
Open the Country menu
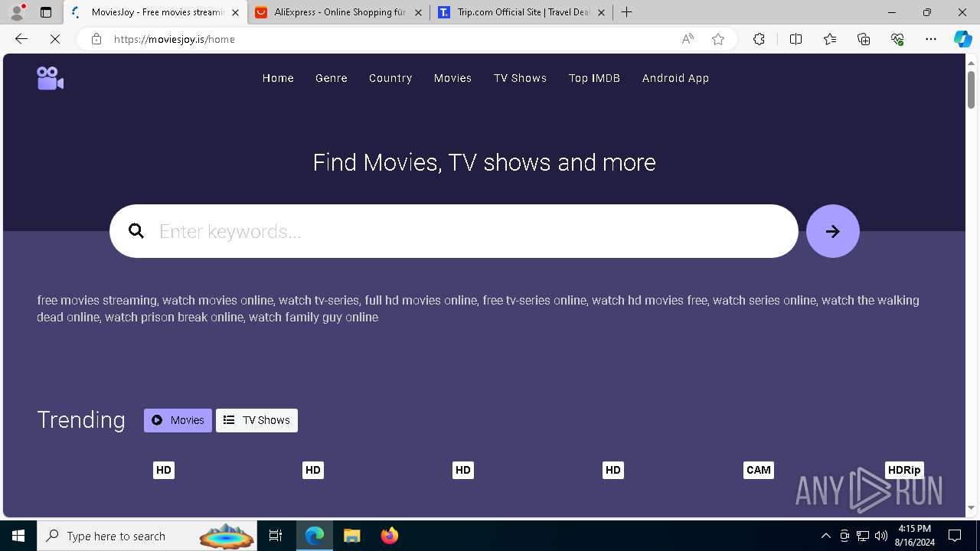(x=390, y=78)
